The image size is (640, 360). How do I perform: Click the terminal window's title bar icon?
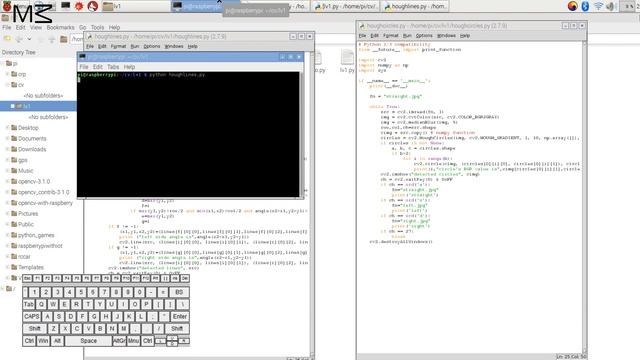[x=82, y=57]
